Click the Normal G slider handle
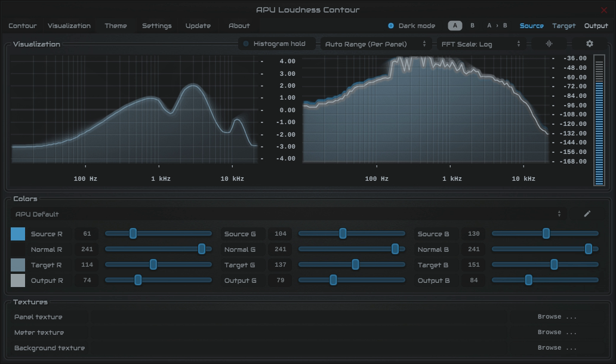 click(x=395, y=249)
